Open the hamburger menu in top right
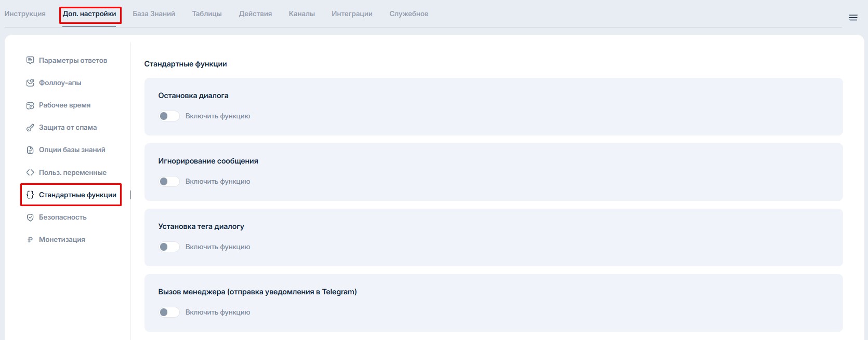The image size is (868, 340). coord(853,18)
